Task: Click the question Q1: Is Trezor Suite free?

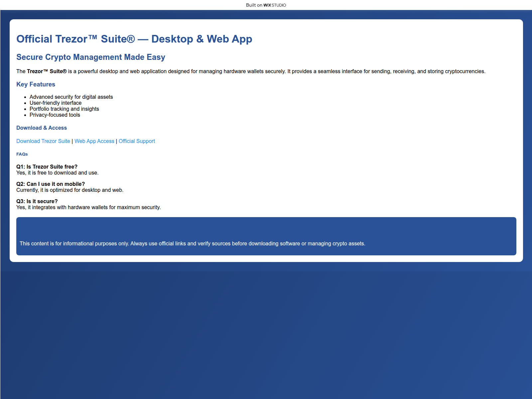Action: (47, 167)
